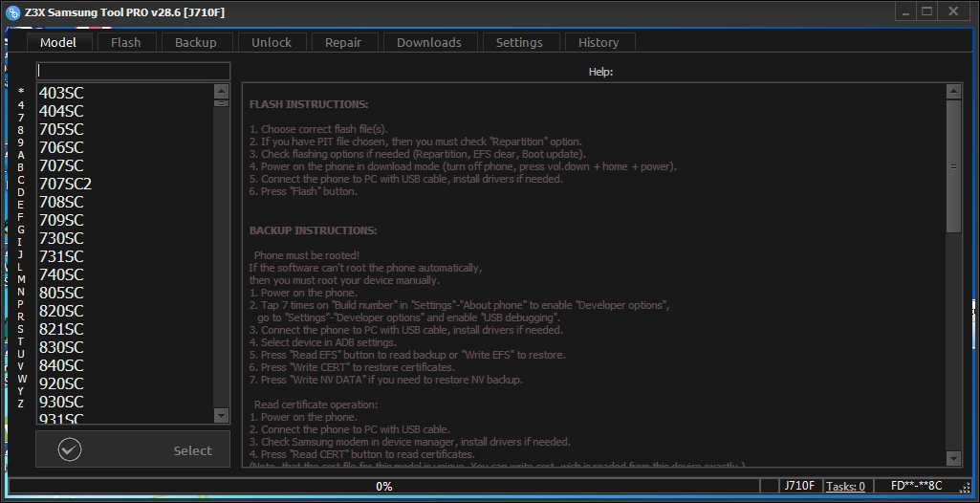Select model 830SC

point(124,347)
